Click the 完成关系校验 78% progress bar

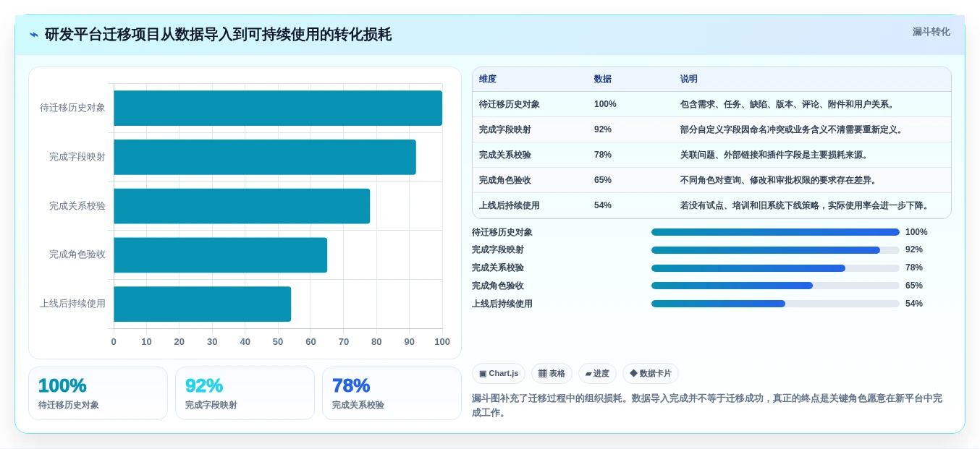click(775, 268)
